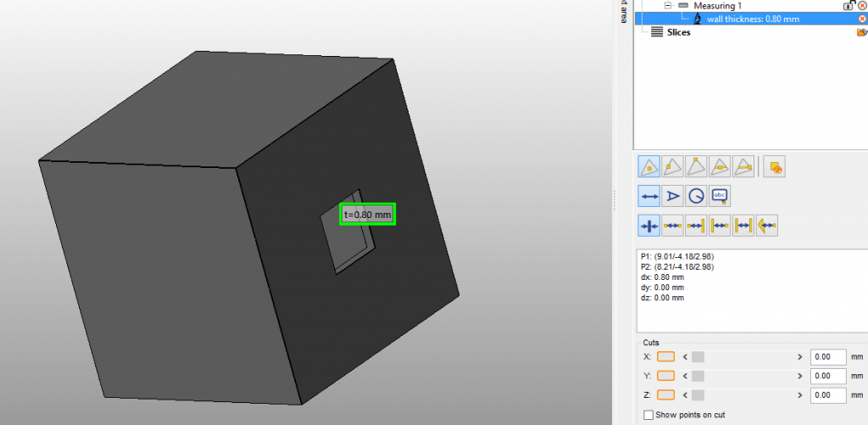This screenshot has height=425, width=868.
Task: Remove Measuring 1 with its red X
Action: pyautogui.click(x=861, y=5)
